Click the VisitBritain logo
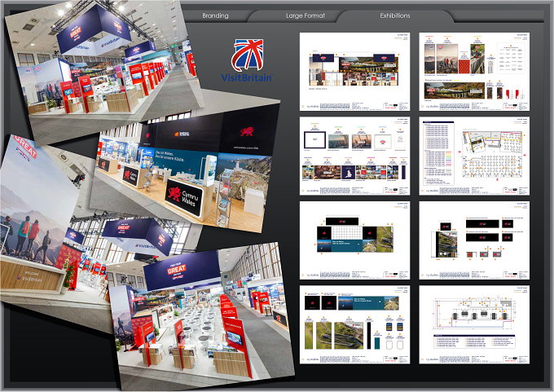 pos(247,60)
